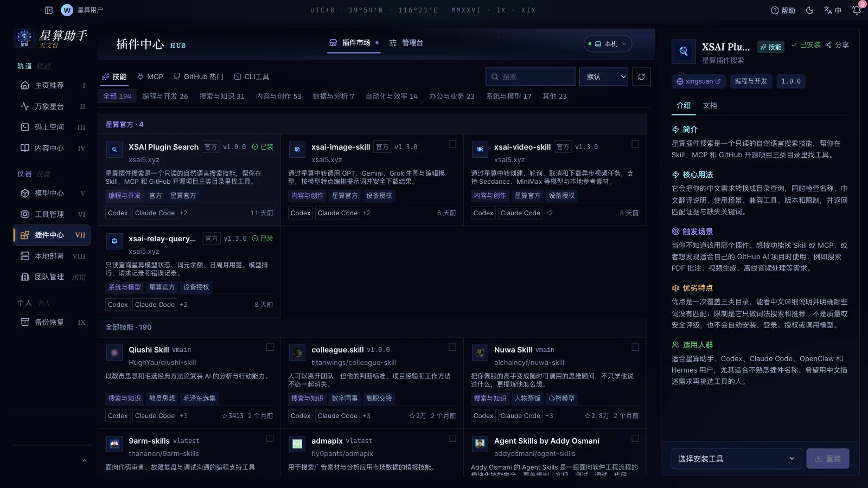This screenshot has height=488, width=868.
Task: Open 主页推荐 home in sidebar
Action: point(52,86)
